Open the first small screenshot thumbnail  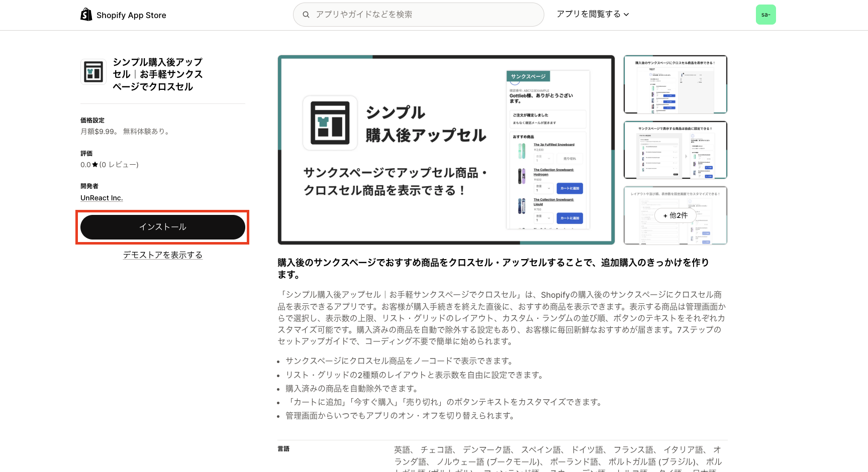675,84
